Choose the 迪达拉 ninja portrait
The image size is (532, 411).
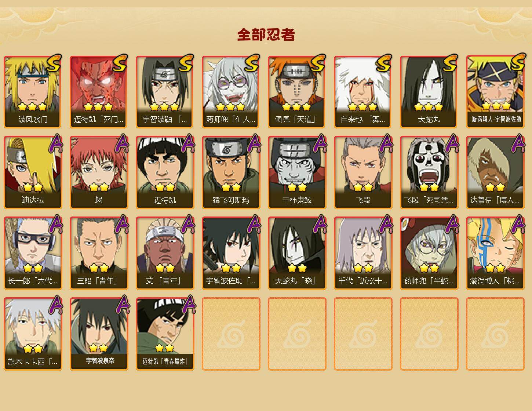[33, 172]
